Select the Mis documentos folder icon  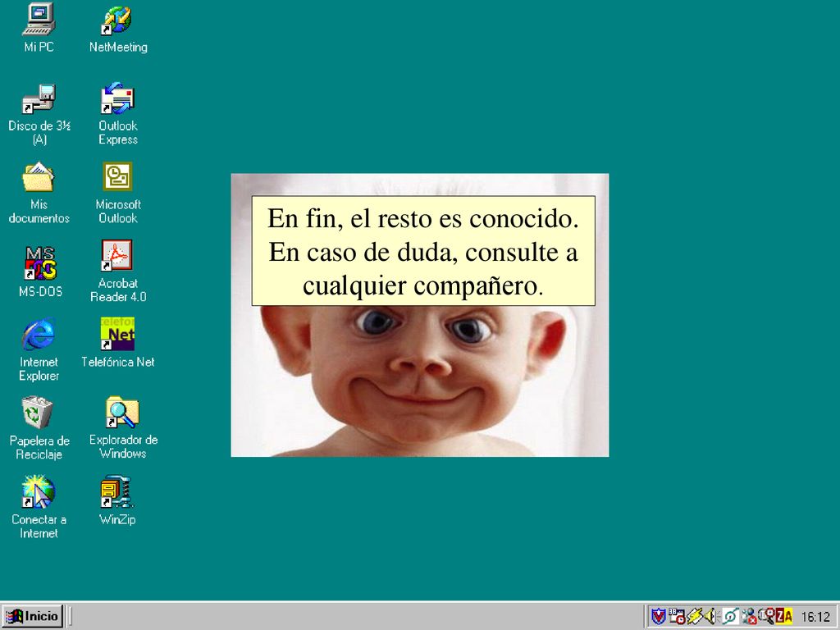point(39,177)
